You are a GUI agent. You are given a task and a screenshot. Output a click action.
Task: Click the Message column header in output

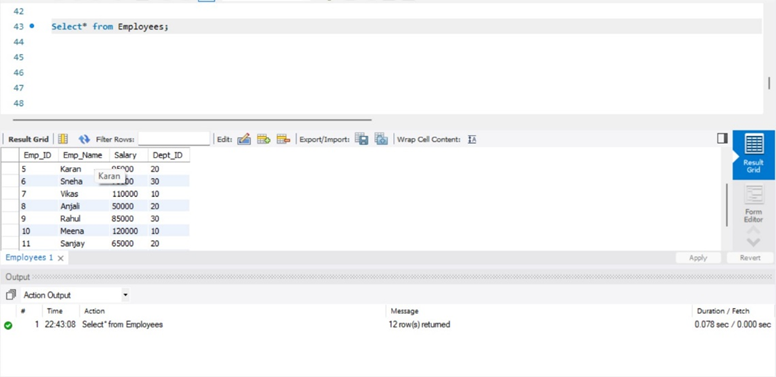pos(404,311)
